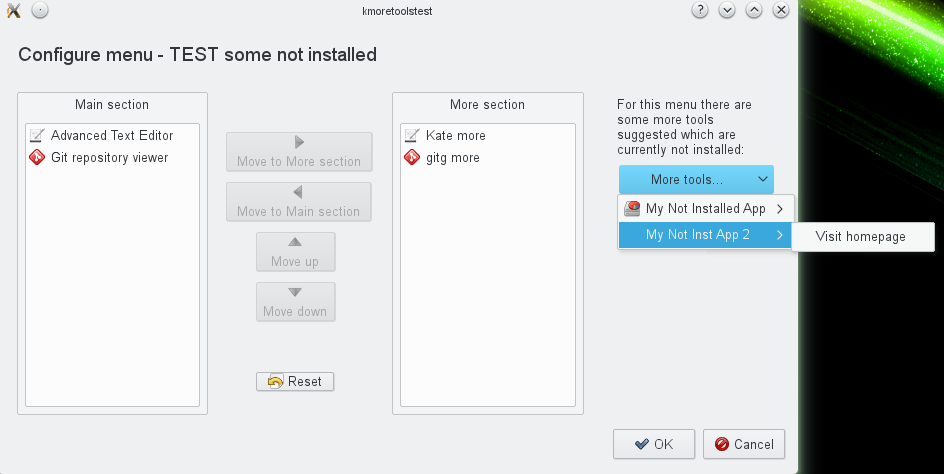944x474 pixels.
Task: Click the Git repository viewer icon
Action: tap(37, 158)
